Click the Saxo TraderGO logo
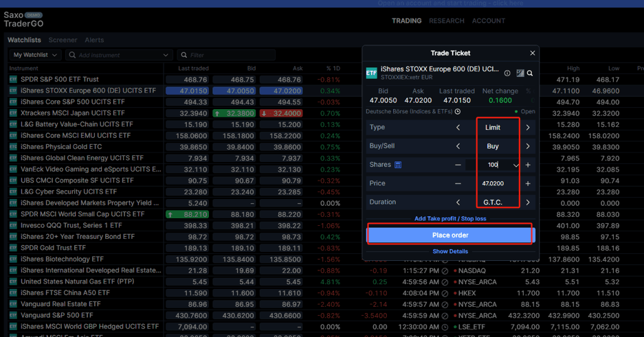 23,19
